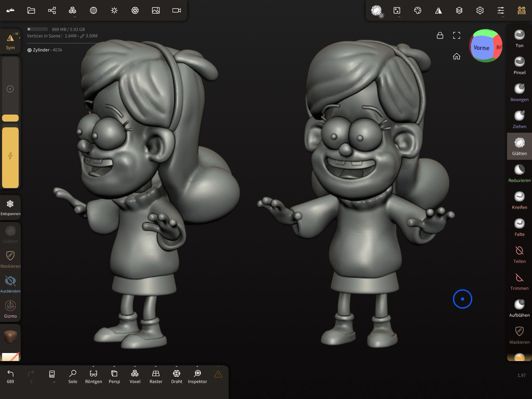Click the red right face of view cube
The image size is (532, 399).
498,47
